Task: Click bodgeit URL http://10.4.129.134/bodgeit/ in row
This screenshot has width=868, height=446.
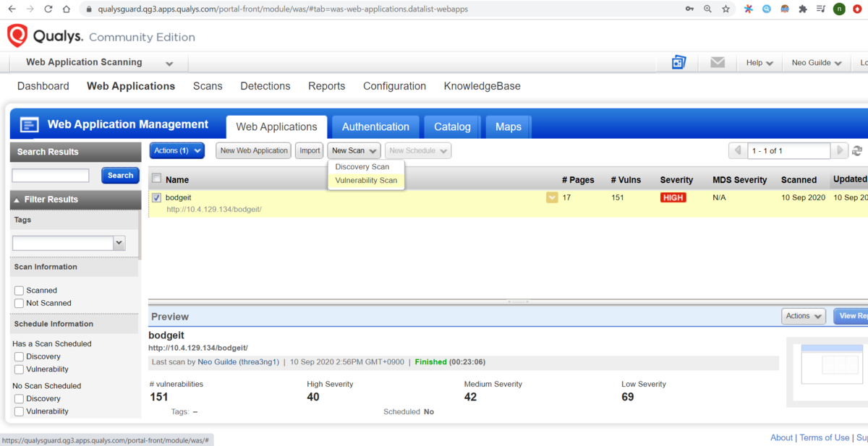Action: pos(214,210)
